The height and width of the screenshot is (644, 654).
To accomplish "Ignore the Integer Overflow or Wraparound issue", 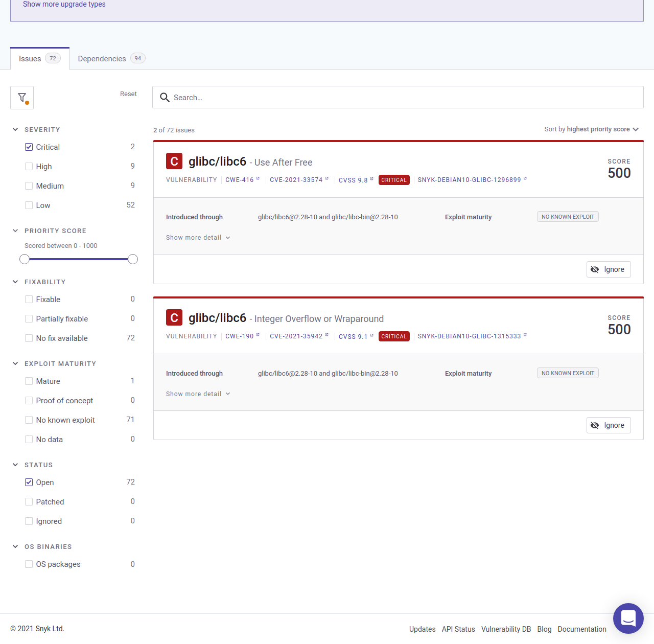I will [609, 425].
